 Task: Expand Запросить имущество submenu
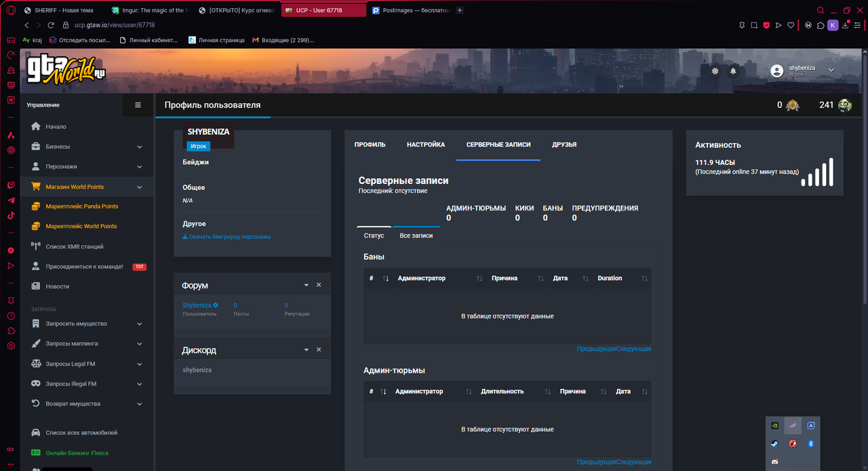[87, 324]
